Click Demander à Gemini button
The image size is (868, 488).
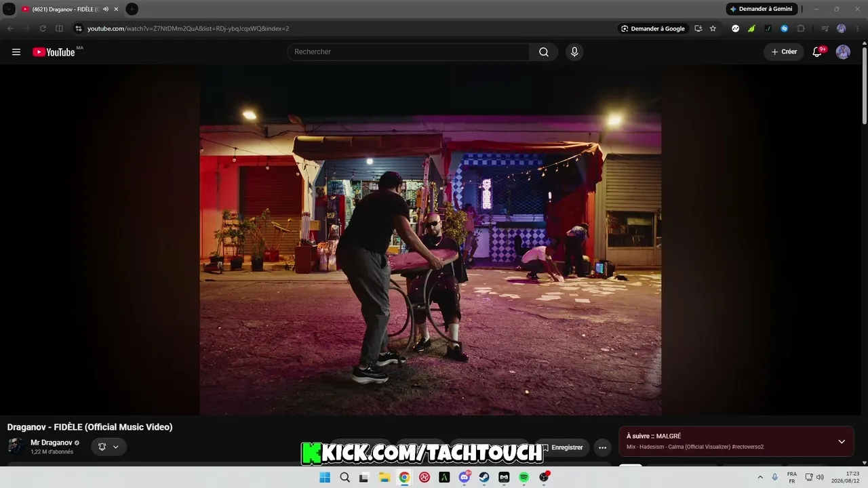pyautogui.click(x=761, y=9)
